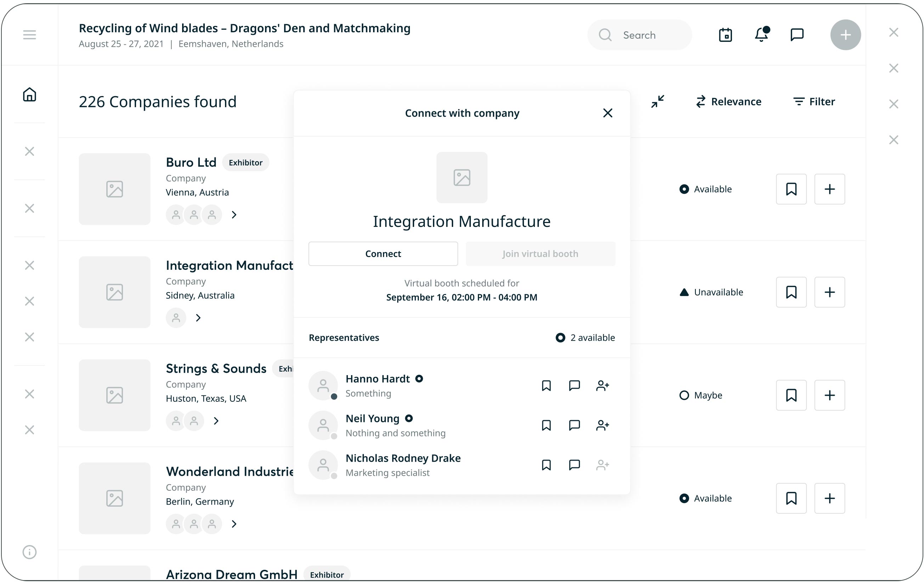Expand Strings & Sounds representatives chevron
The height and width of the screenshot is (584, 924).
(216, 421)
